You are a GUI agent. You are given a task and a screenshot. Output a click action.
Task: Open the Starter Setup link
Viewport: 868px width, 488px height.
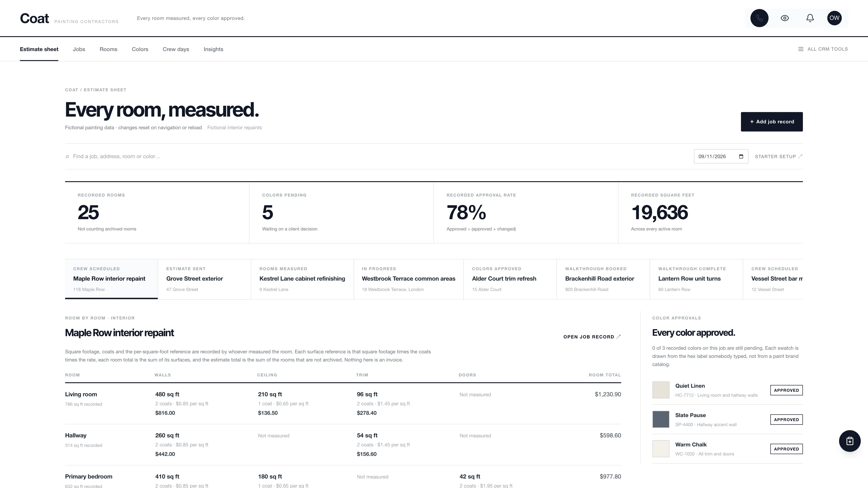(x=778, y=157)
